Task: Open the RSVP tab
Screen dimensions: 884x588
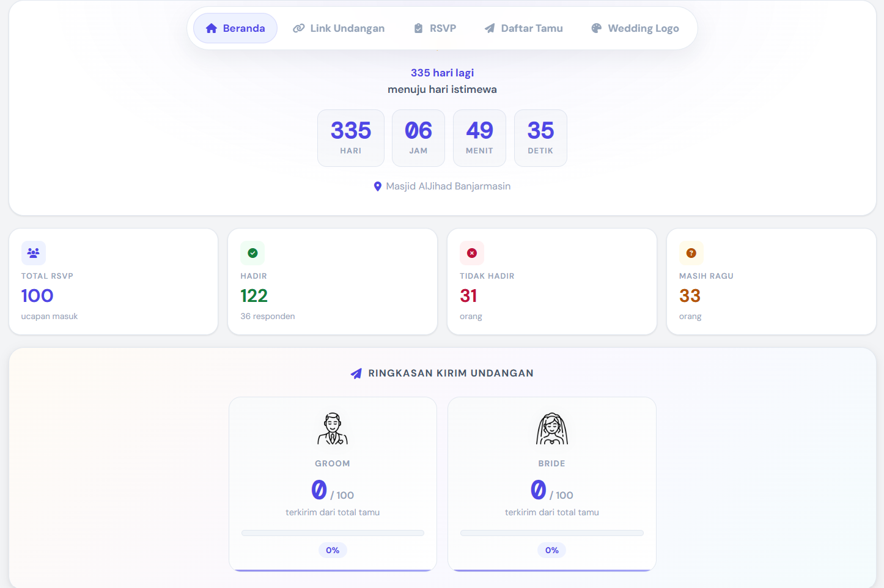Action: (435, 28)
